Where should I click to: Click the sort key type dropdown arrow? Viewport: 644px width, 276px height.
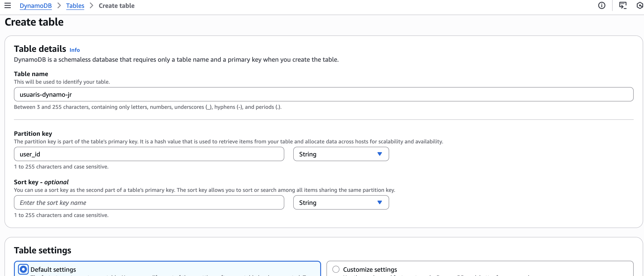(x=379, y=203)
